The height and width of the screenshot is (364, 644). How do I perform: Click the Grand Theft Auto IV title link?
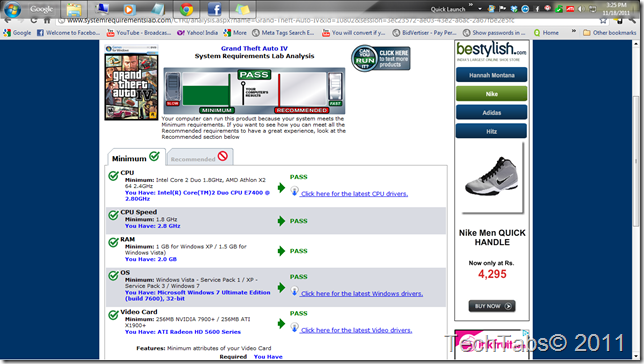tap(254, 48)
